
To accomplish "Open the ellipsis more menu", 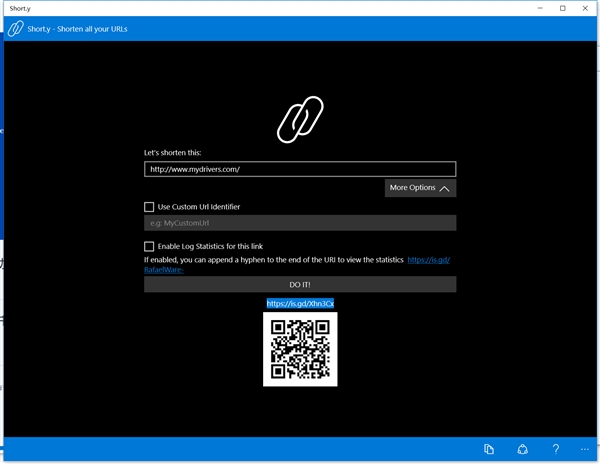I will [x=585, y=449].
